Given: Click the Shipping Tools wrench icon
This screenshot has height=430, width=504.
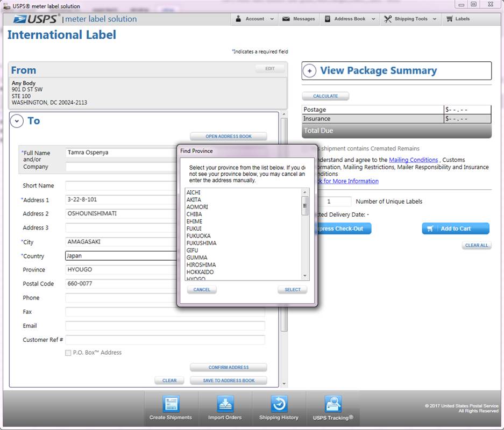Looking at the screenshot, I should [388, 19].
